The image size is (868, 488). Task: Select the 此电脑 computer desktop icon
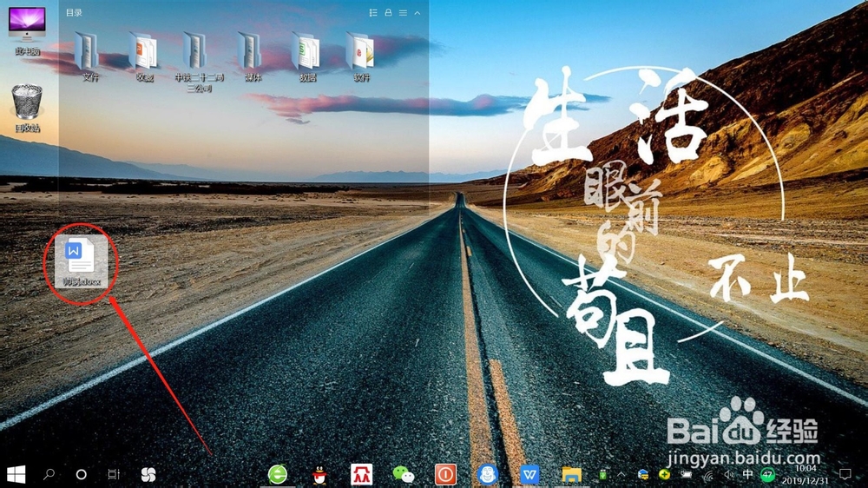coord(27,31)
